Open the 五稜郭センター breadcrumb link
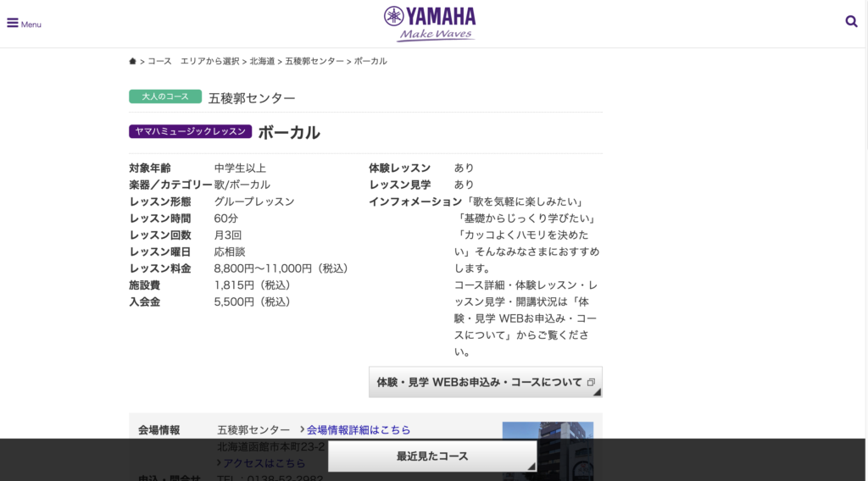This screenshot has width=868, height=481. 314,61
